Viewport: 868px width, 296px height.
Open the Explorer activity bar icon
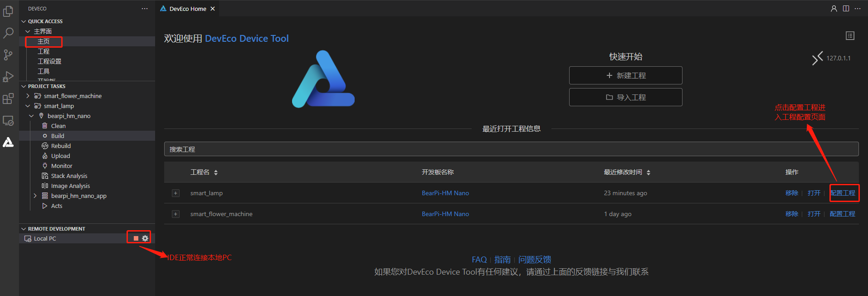click(8, 11)
